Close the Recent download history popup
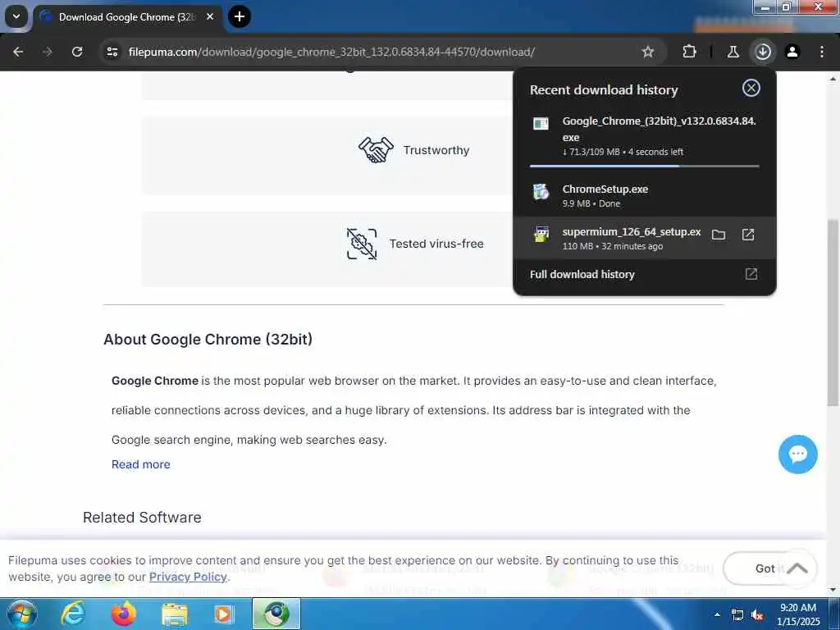 tap(751, 88)
